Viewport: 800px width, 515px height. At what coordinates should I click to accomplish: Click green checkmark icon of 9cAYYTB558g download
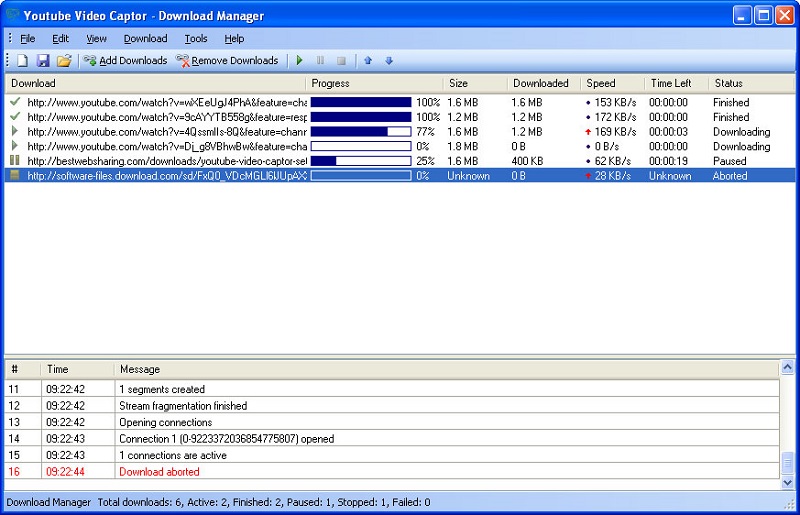(x=15, y=117)
